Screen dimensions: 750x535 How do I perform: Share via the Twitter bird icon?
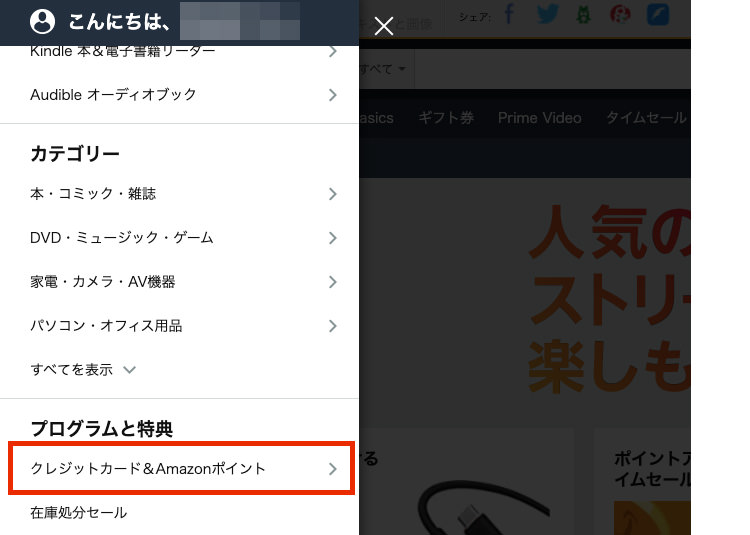coord(547,14)
